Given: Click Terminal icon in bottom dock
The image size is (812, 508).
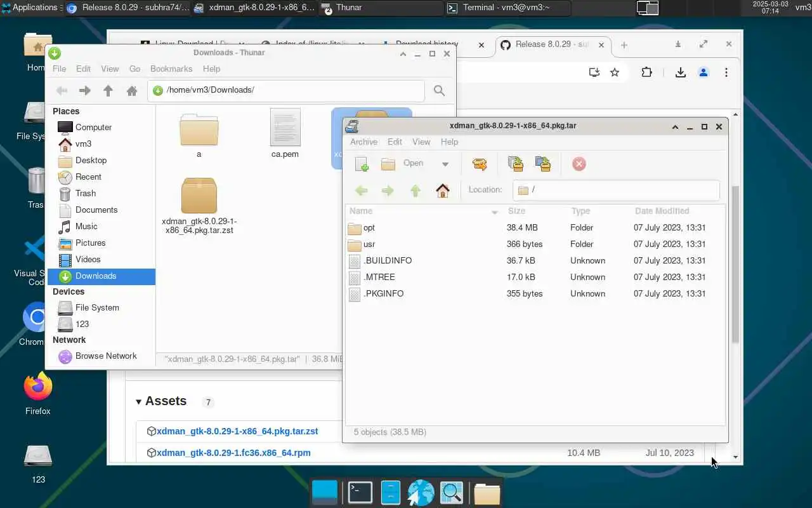Looking at the screenshot, I should (360, 492).
